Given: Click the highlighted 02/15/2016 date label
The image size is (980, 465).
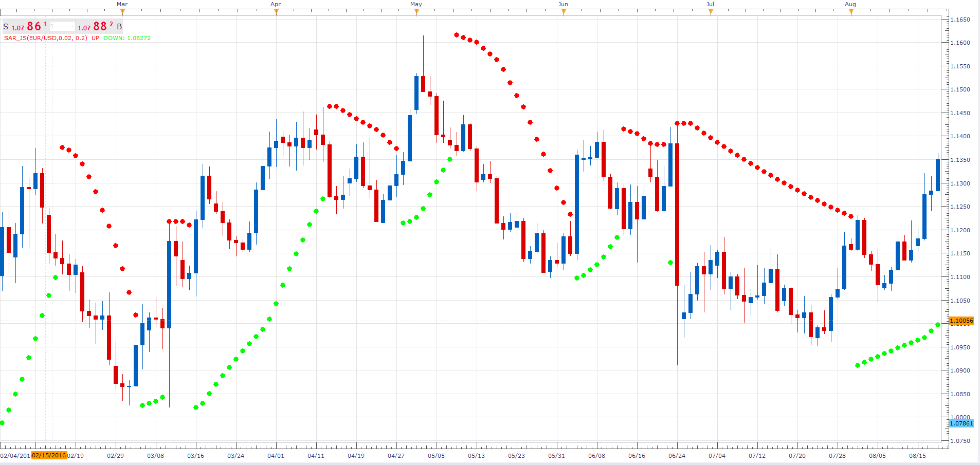Looking at the screenshot, I should (x=49, y=455).
